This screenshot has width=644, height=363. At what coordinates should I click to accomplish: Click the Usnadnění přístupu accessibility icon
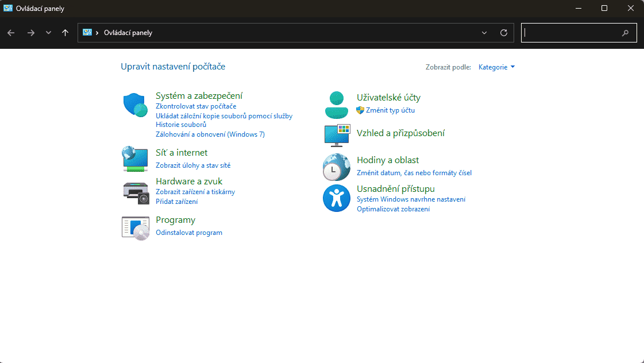(336, 198)
